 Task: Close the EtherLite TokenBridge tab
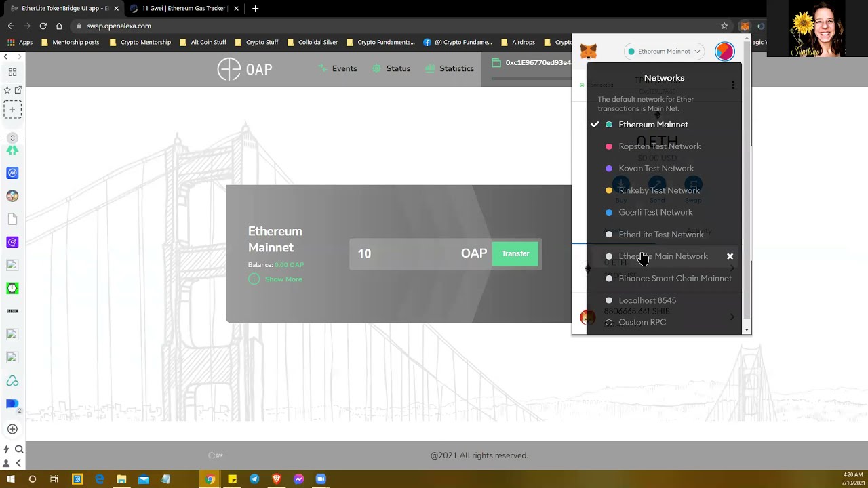(116, 9)
